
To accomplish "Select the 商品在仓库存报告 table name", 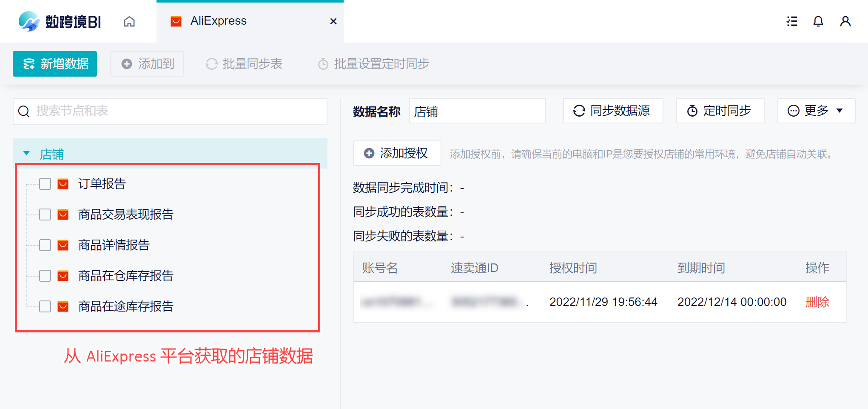I will coord(126,276).
